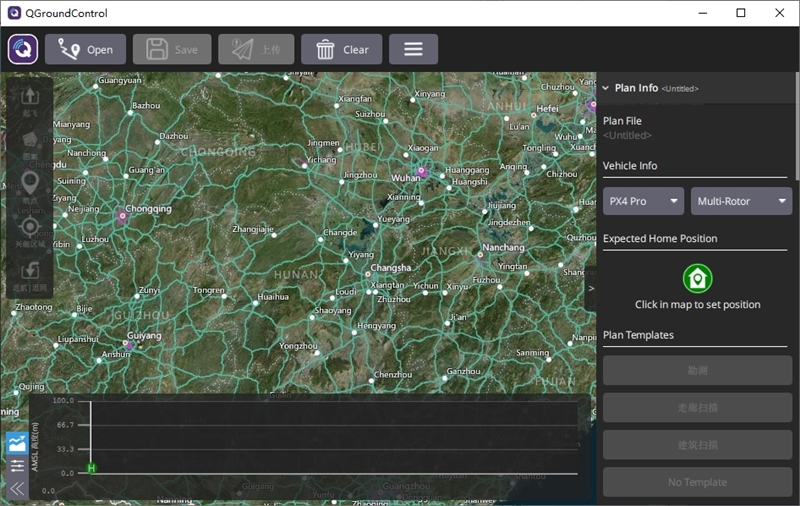The height and width of the screenshot is (506, 800).
Task: Click 'Click in map to set position' text
Action: (697, 305)
